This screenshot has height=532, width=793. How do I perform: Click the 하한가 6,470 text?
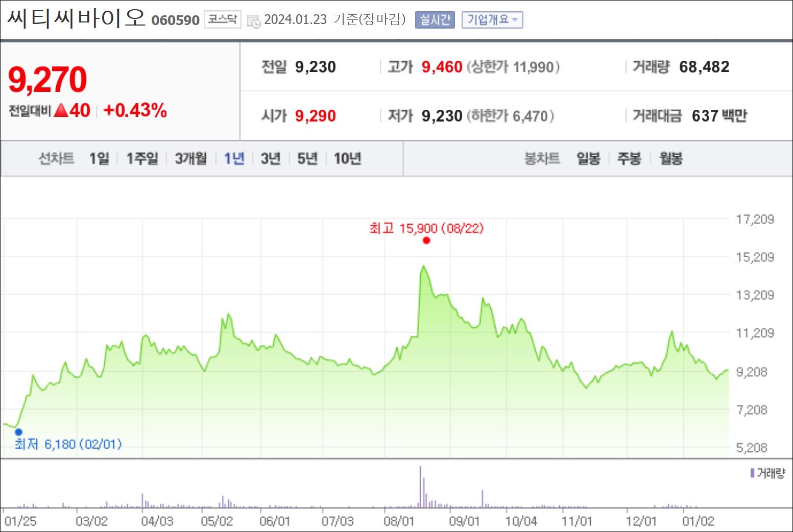(511, 116)
